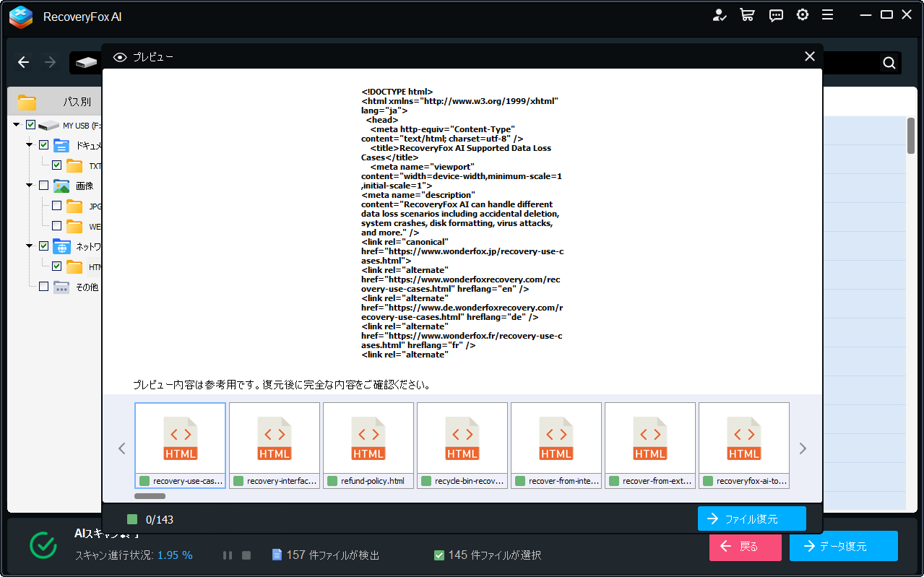924x577 pixels.
Task: Click the search magnifier icon
Action: (889, 63)
